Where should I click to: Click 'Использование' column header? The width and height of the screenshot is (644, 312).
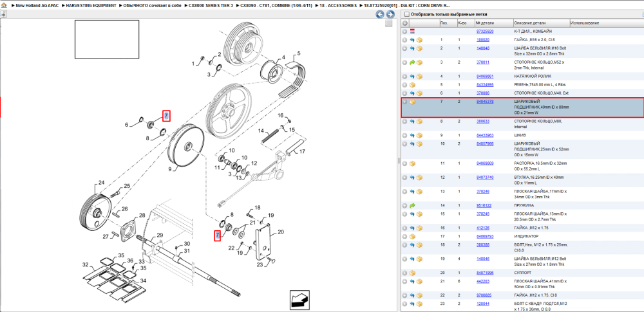coord(585,23)
